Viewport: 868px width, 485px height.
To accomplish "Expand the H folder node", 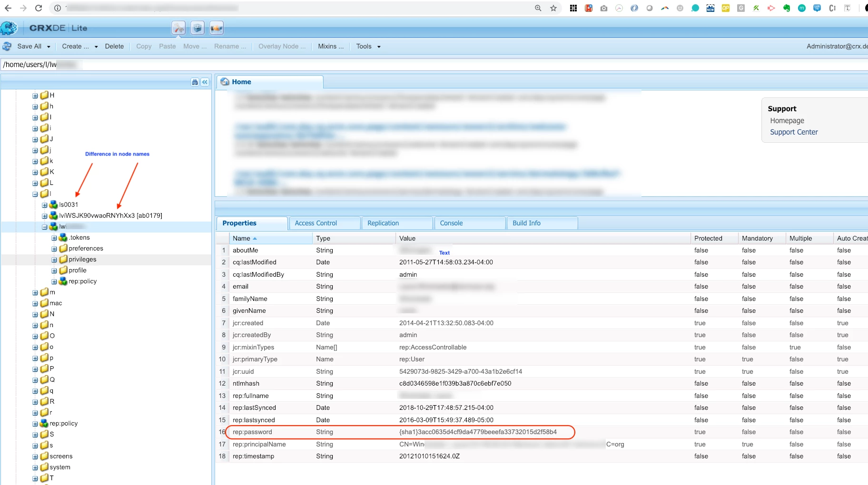I will [x=35, y=96].
